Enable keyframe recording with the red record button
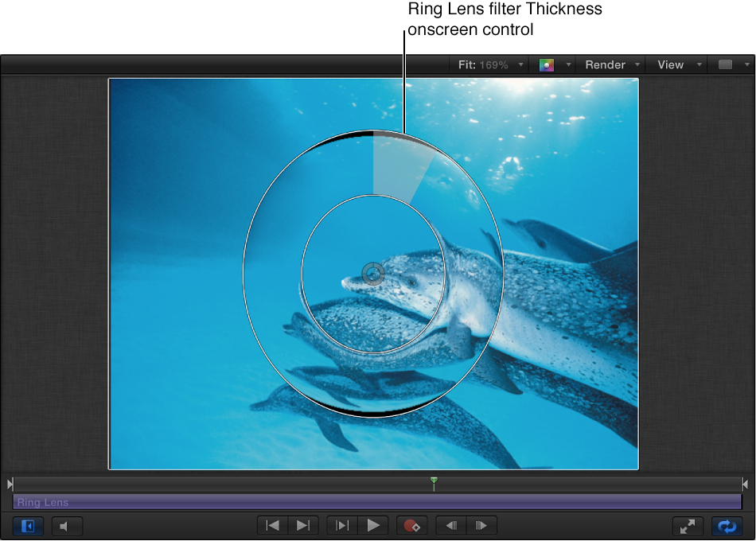 click(x=413, y=526)
